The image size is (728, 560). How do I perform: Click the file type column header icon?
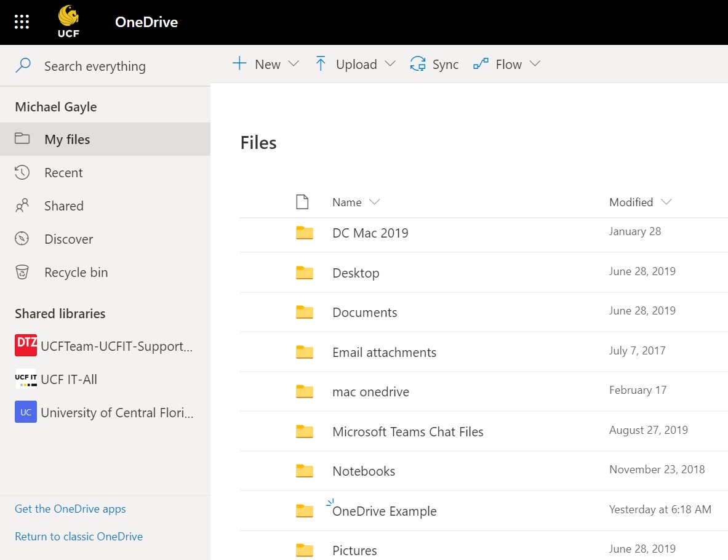coord(302,202)
